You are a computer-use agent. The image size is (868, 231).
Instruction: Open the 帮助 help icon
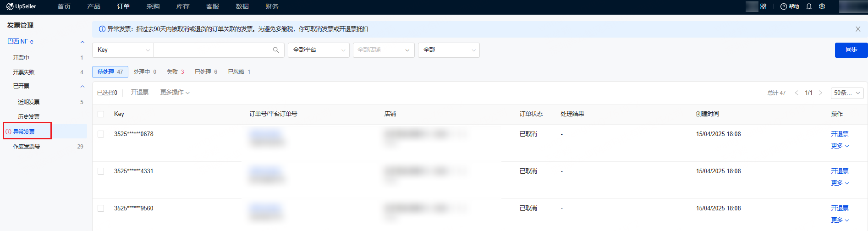[x=790, y=6]
